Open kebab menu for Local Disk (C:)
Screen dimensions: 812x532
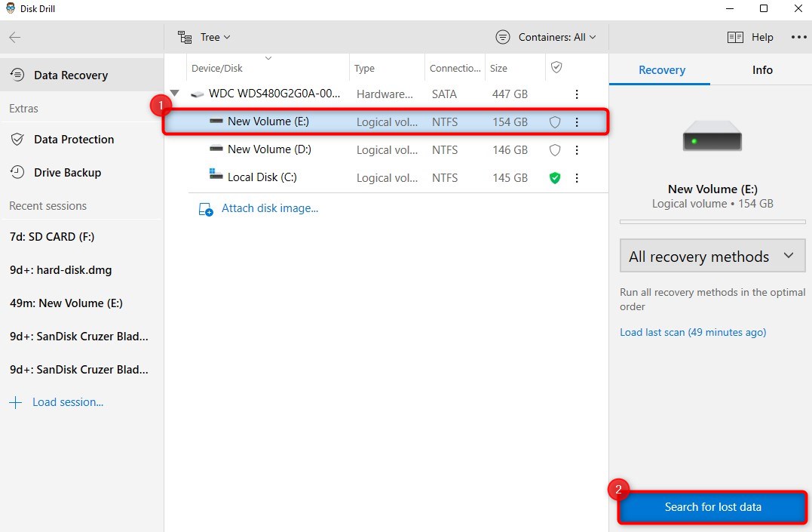[x=576, y=178]
